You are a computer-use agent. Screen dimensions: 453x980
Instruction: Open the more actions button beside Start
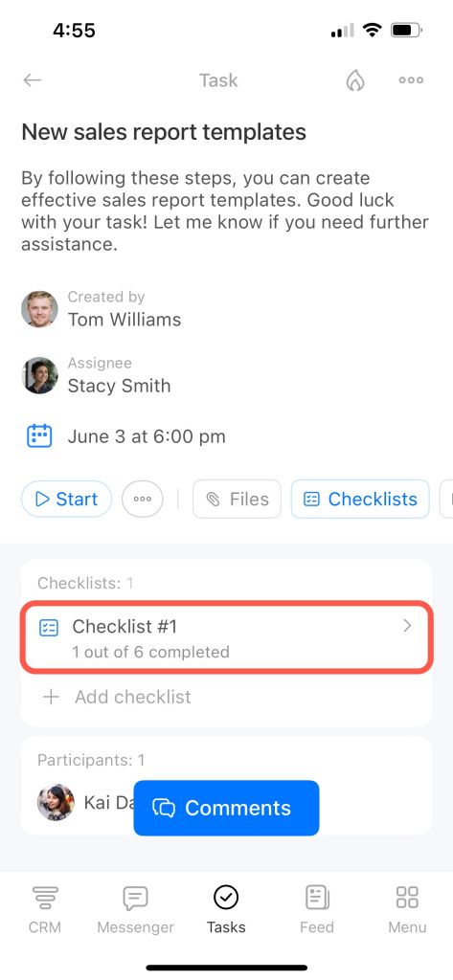pyautogui.click(x=143, y=499)
